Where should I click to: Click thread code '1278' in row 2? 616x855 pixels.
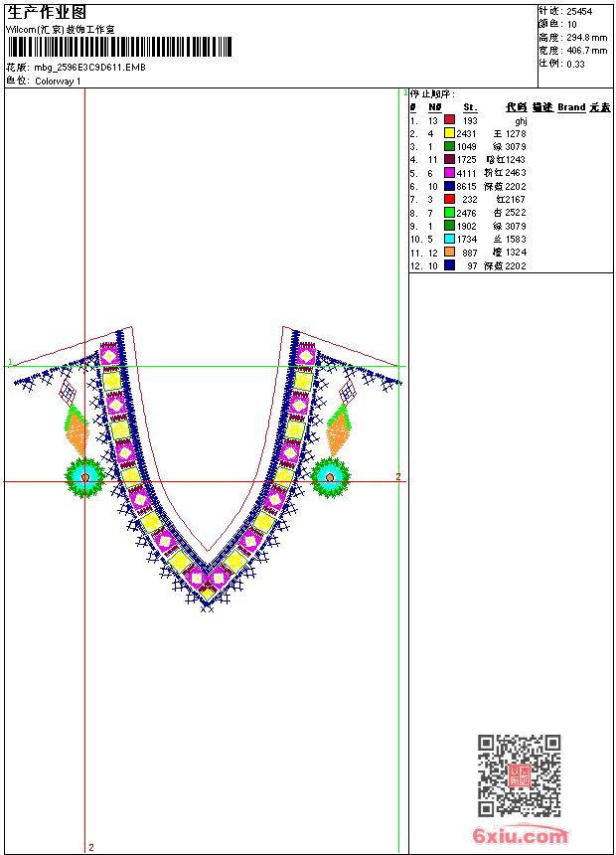point(516,133)
